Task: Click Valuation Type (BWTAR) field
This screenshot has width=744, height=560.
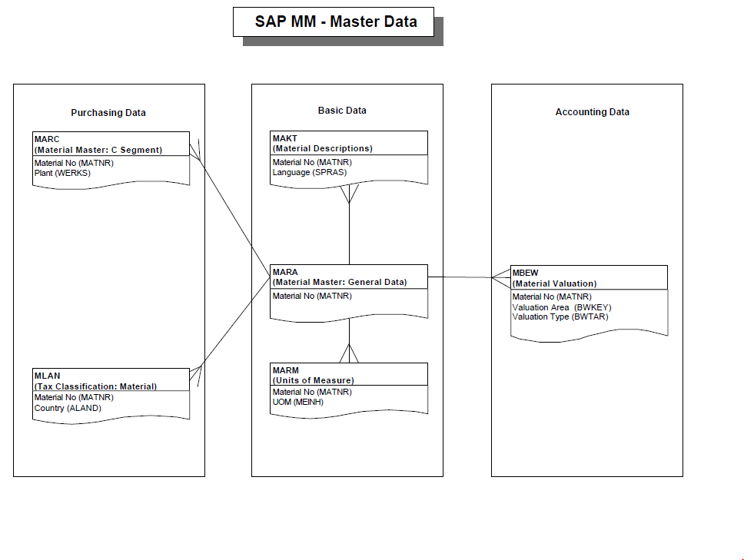Action: point(560,316)
